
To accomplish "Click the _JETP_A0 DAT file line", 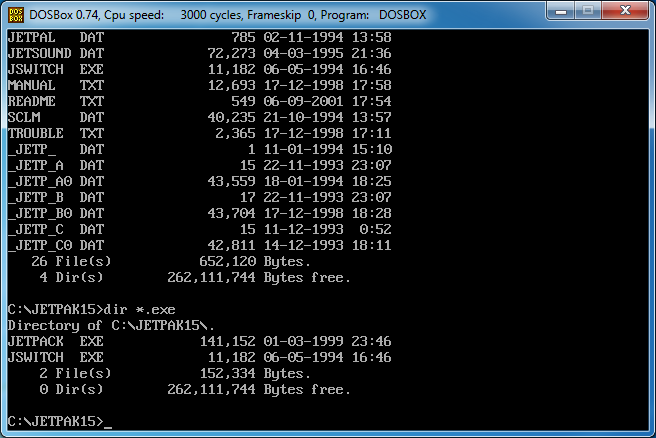I will tap(178, 181).
